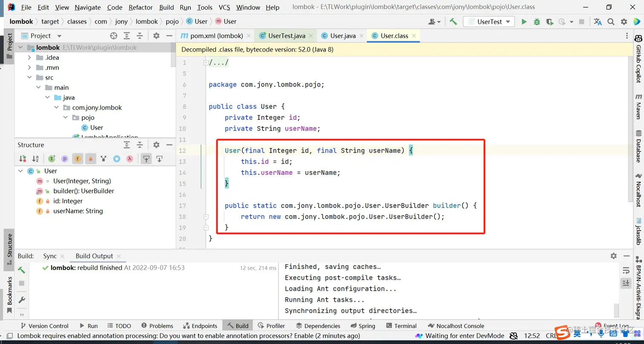Open Spring tool window

point(362,326)
